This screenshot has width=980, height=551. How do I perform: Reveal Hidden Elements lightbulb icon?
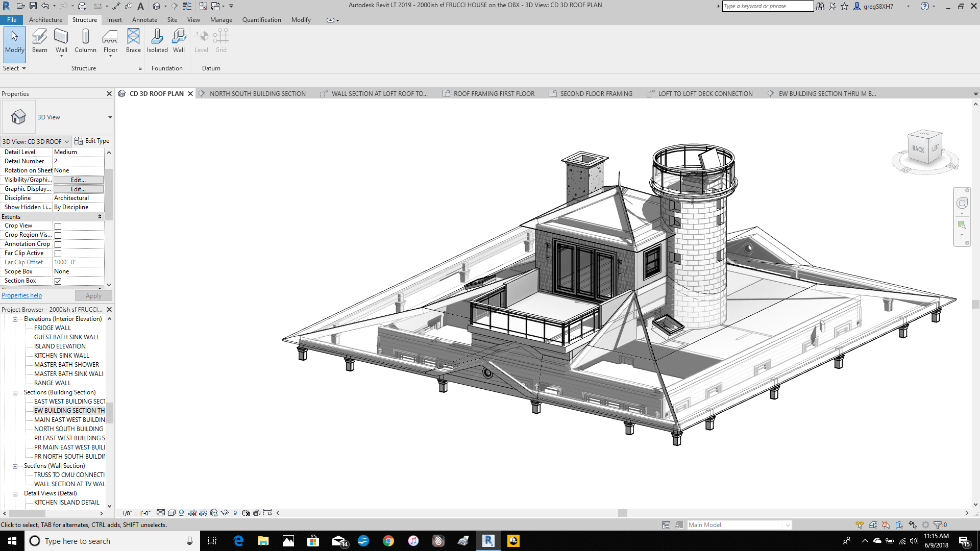pos(235,513)
